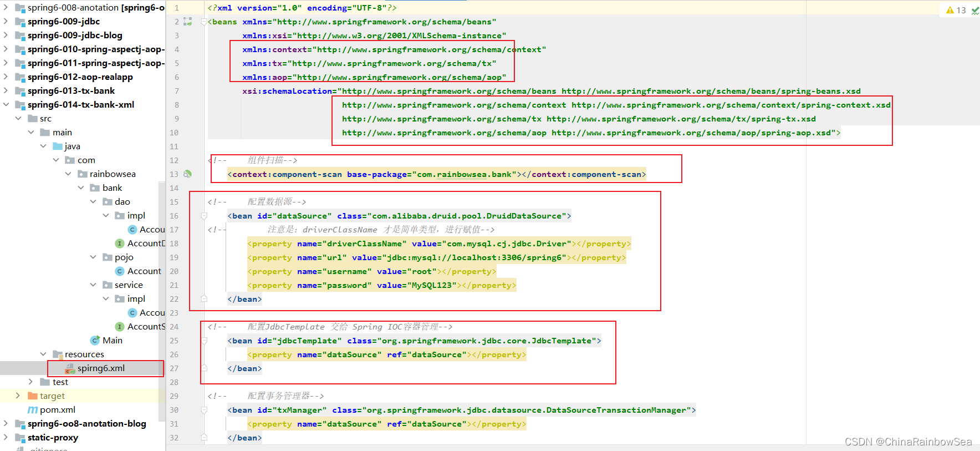Image resolution: width=980 pixels, height=451 pixels.
Task: Expand the spring6-009-jdbc-blog module
Action: 6,36
